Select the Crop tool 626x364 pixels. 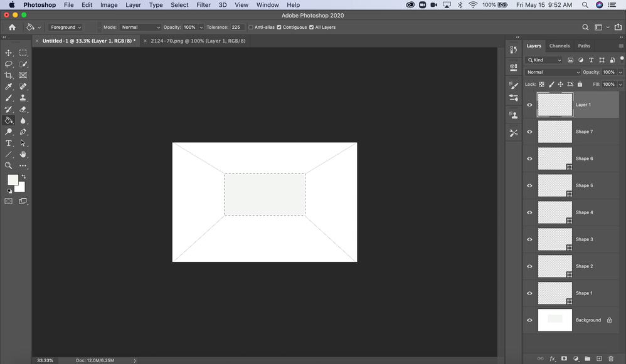coord(9,75)
